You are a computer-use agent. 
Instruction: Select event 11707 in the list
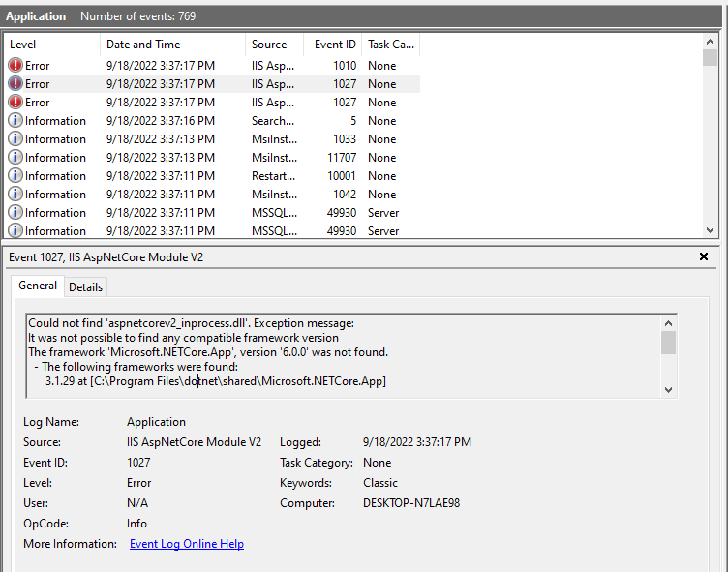(212, 158)
